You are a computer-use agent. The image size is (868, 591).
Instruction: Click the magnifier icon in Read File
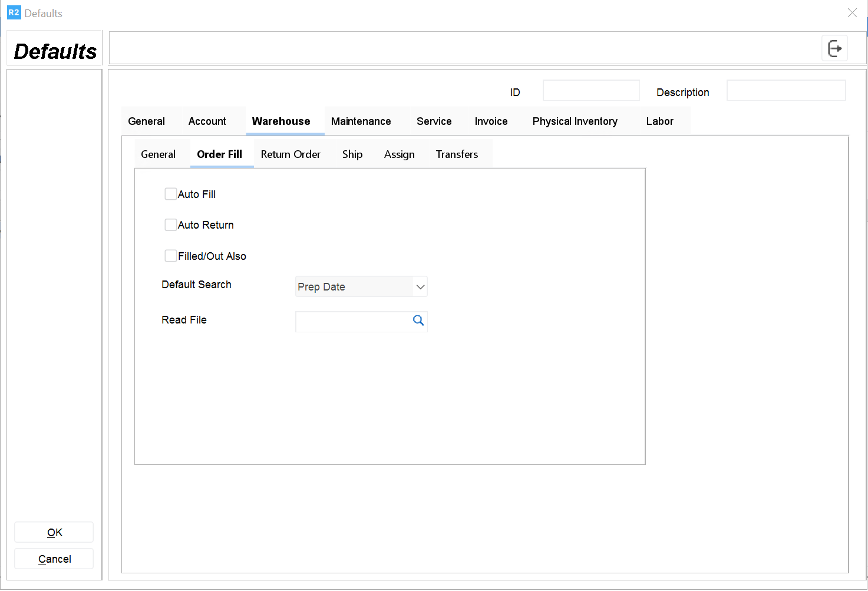coord(418,321)
